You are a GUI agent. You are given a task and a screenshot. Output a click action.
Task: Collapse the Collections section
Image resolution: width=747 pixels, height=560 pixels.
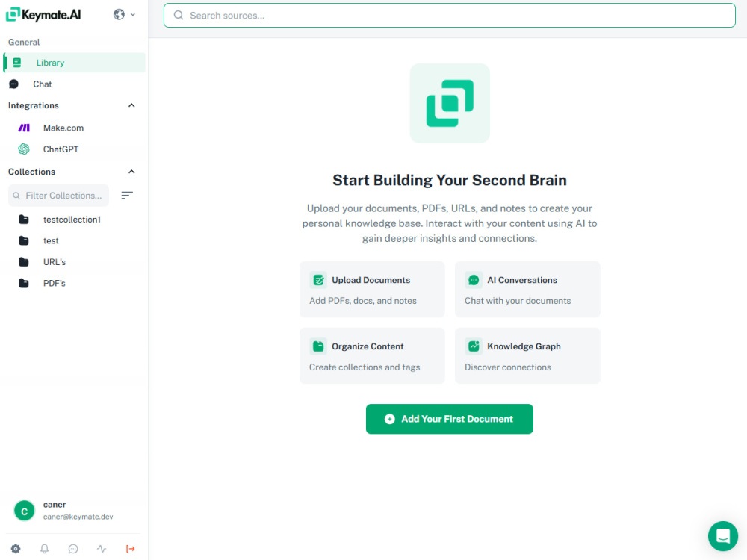click(131, 172)
